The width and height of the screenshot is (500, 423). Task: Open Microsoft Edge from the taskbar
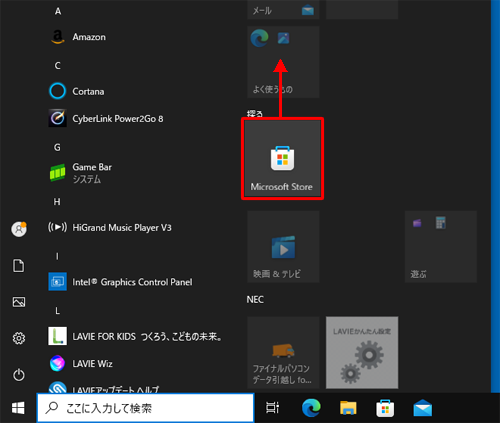[x=311, y=408]
